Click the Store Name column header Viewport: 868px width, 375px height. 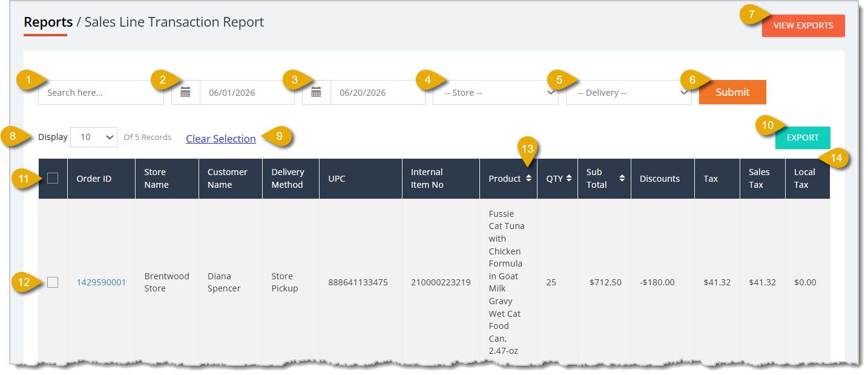click(167, 179)
